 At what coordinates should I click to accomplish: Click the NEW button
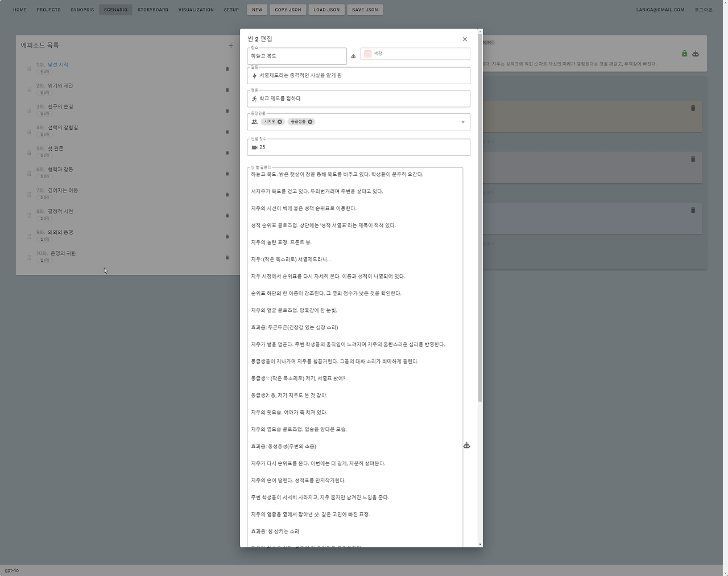coord(257,10)
